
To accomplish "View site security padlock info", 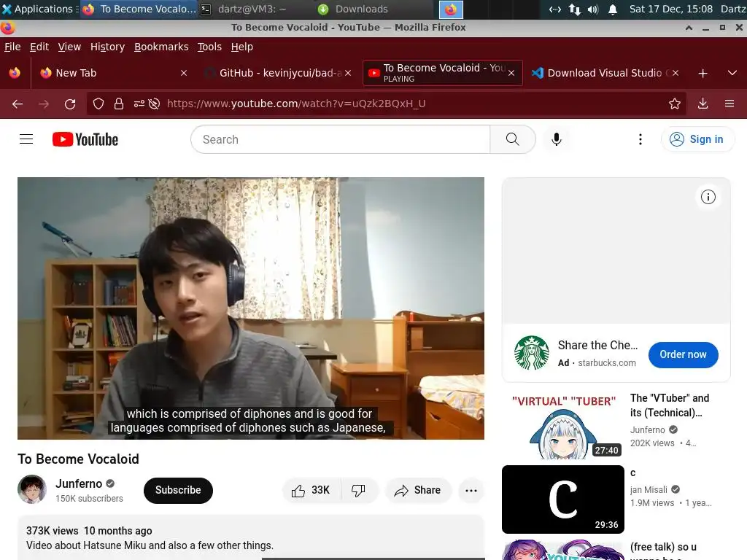I will click(x=119, y=104).
